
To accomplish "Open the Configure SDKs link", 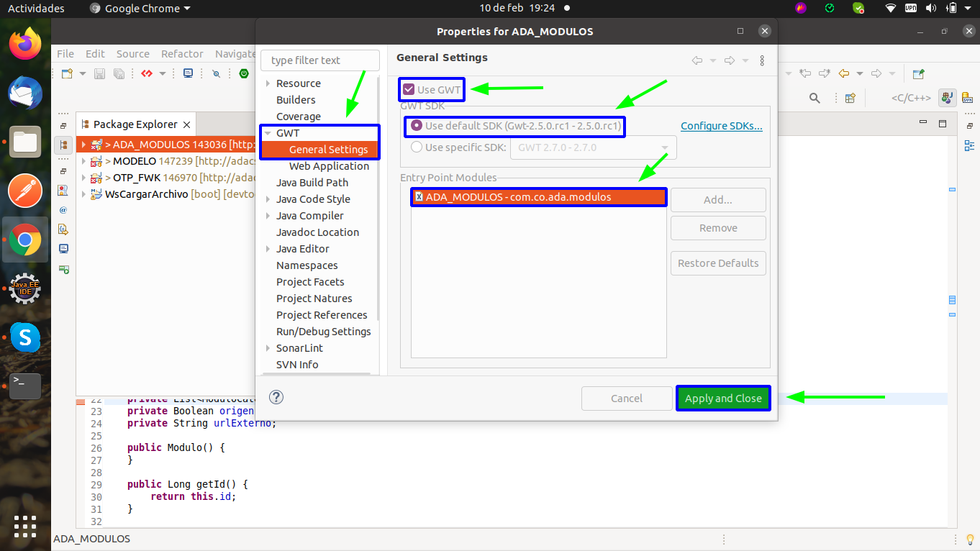I will tap(721, 126).
